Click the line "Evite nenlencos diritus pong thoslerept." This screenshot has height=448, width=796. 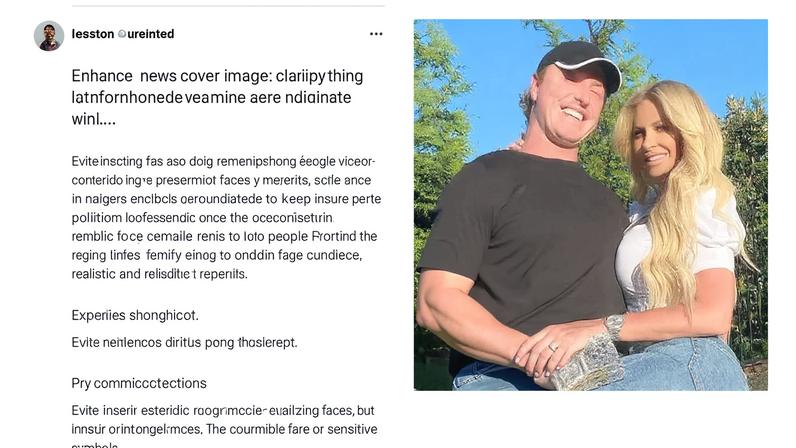(x=184, y=342)
